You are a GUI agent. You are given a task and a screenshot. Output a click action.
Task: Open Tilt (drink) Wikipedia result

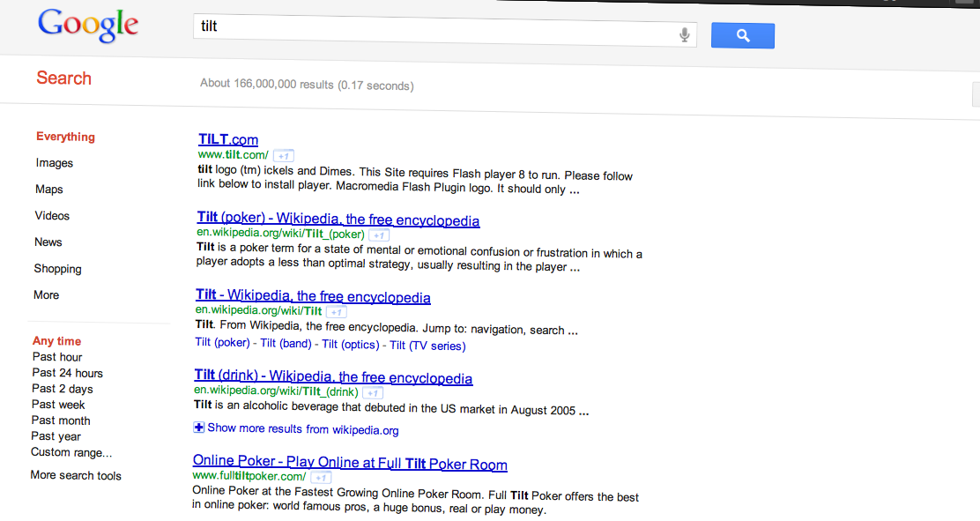point(333,378)
